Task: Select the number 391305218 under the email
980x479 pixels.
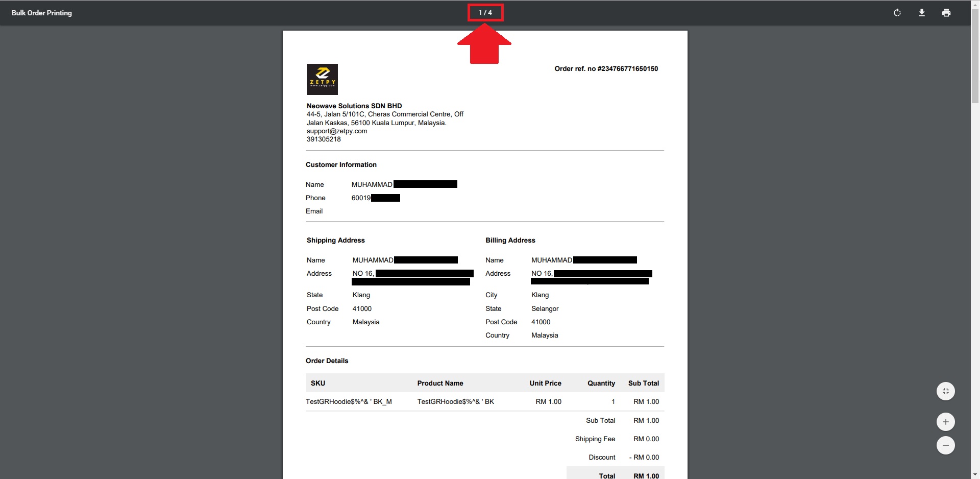Action: pos(324,139)
